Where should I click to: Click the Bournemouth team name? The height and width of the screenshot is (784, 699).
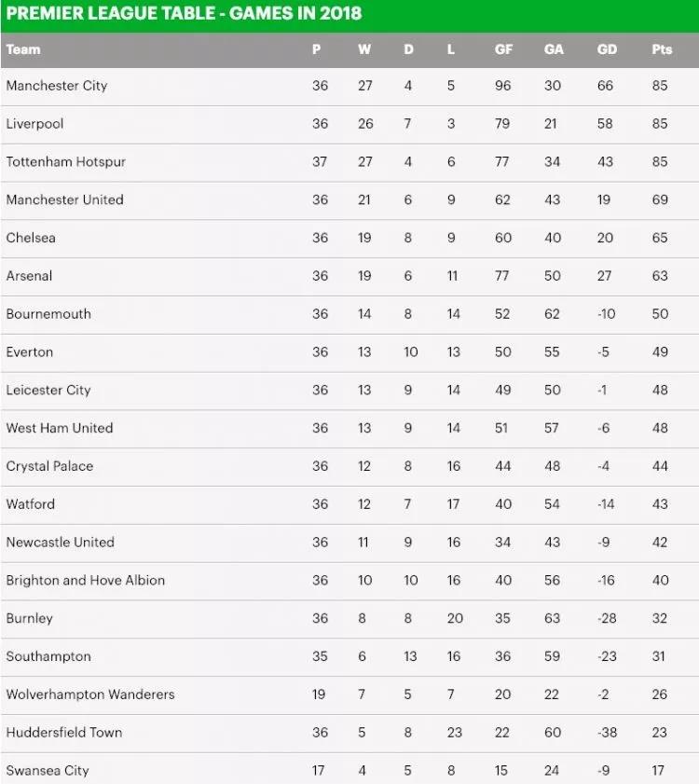(x=48, y=314)
